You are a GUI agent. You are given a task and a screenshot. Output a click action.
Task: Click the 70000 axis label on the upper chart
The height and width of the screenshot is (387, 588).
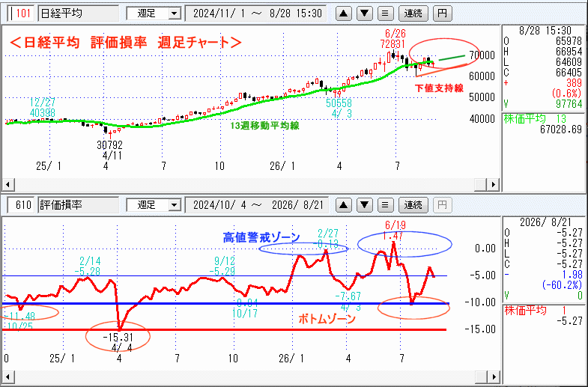(x=482, y=55)
